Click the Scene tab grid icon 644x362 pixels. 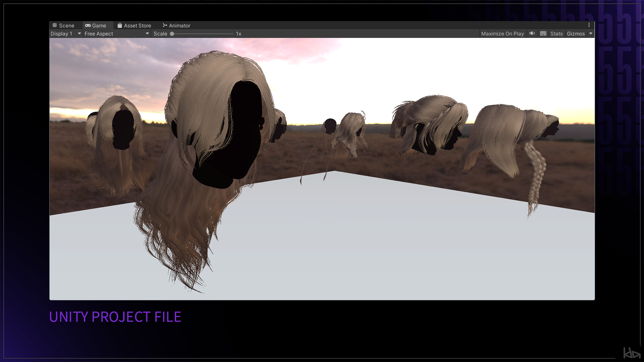(55, 25)
